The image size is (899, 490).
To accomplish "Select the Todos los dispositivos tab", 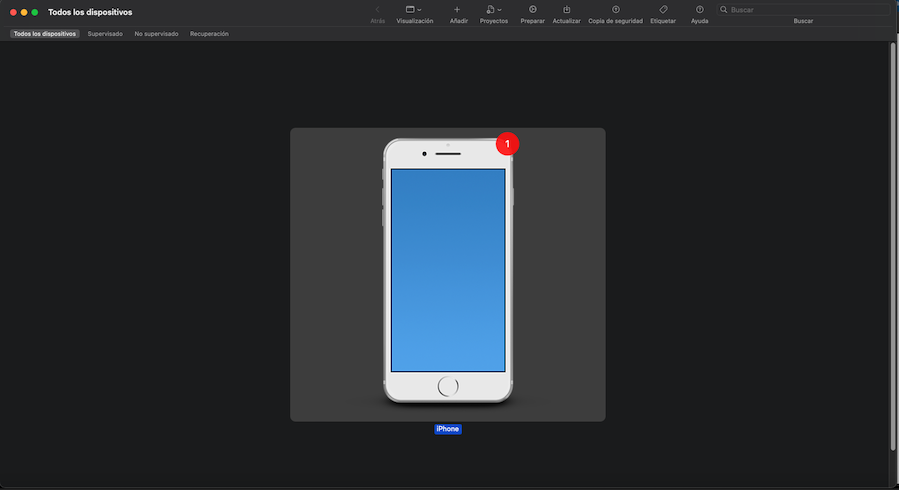I will coord(45,33).
